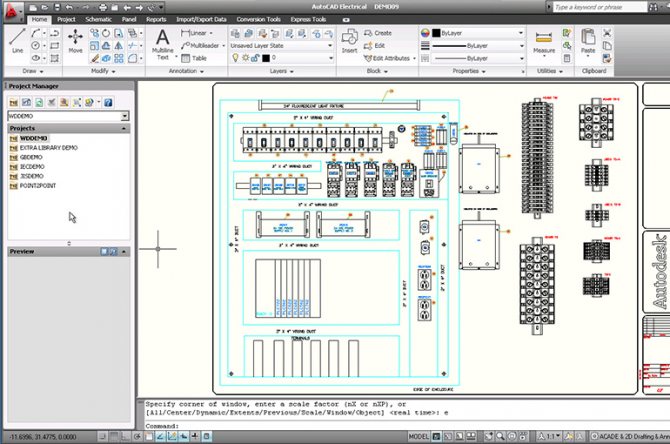Click the Insert block icon

click(350, 41)
